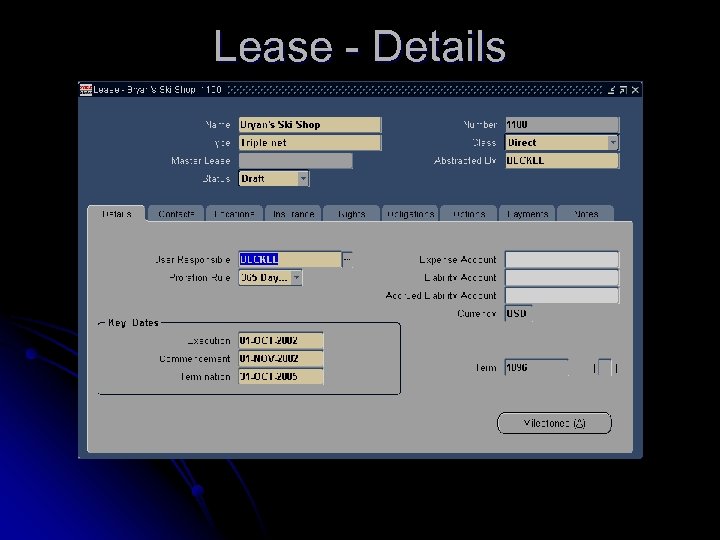Open the Status dropdown showing Draft
Screen dimensions: 720x540
tap(274, 179)
